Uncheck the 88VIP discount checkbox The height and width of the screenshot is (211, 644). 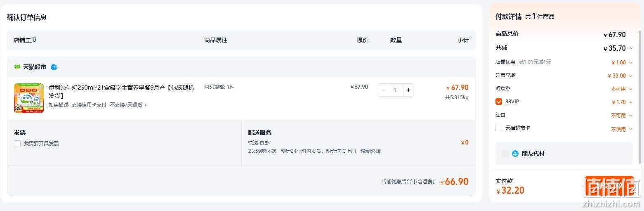[x=499, y=102]
